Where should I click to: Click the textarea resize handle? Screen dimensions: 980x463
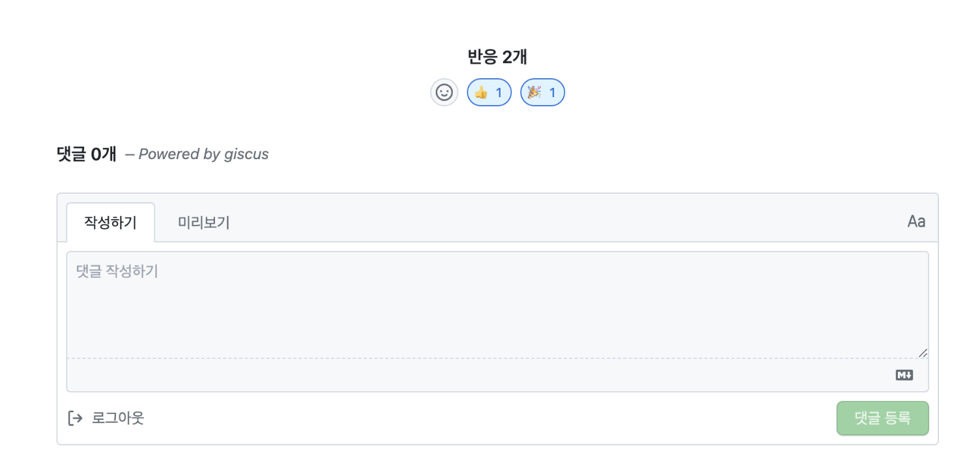(923, 353)
